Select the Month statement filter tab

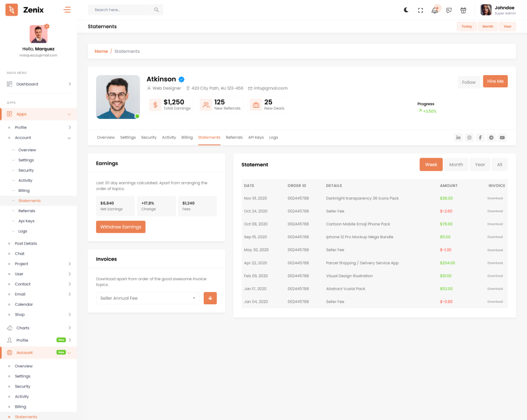pyautogui.click(x=456, y=165)
